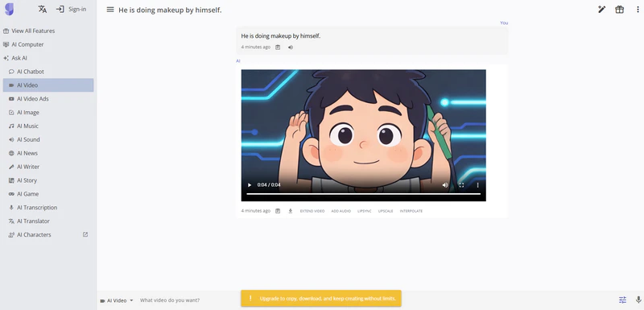Image resolution: width=644 pixels, height=310 pixels.
Task: Click the magic wand icon top right
Action: point(601,10)
